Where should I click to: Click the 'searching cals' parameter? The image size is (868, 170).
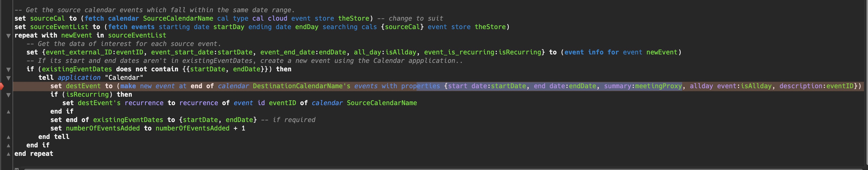350,27
